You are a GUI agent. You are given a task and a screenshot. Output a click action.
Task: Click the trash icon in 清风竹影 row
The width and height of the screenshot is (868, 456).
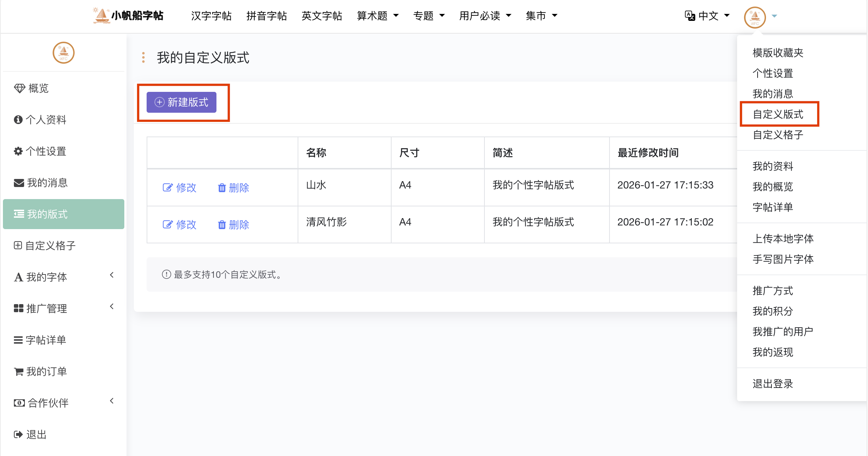pos(222,224)
